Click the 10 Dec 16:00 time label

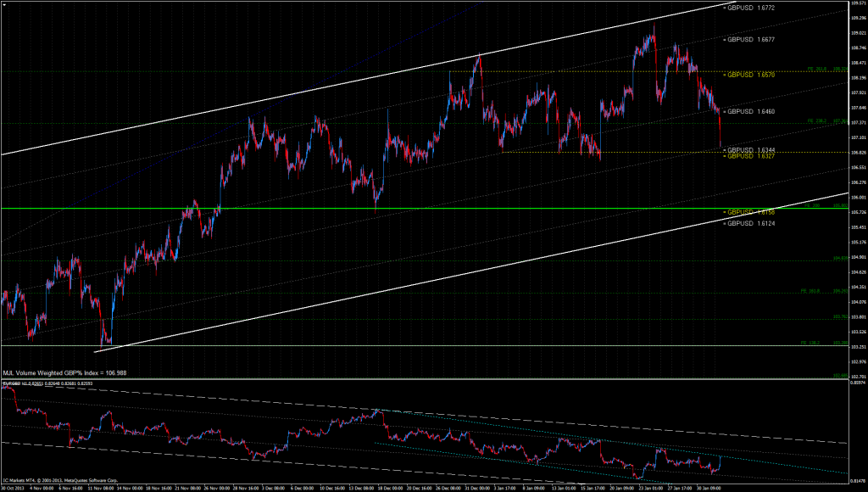coord(334,488)
